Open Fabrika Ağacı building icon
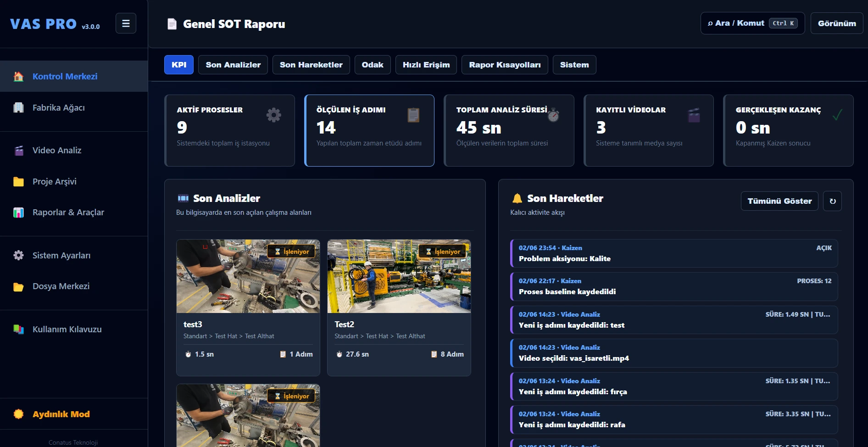This screenshot has width=868, height=447. [x=18, y=107]
